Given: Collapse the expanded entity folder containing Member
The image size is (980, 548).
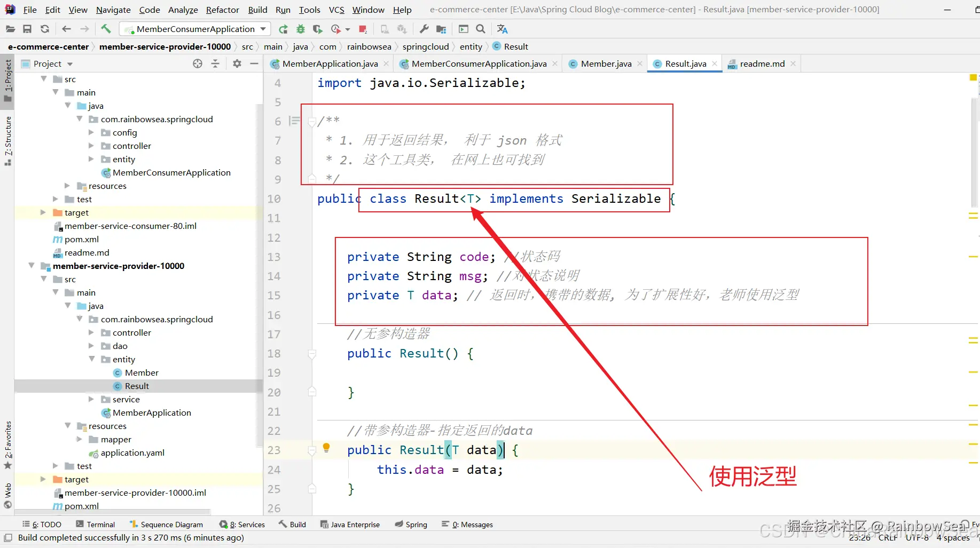Looking at the screenshot, I should click(91, 359).
